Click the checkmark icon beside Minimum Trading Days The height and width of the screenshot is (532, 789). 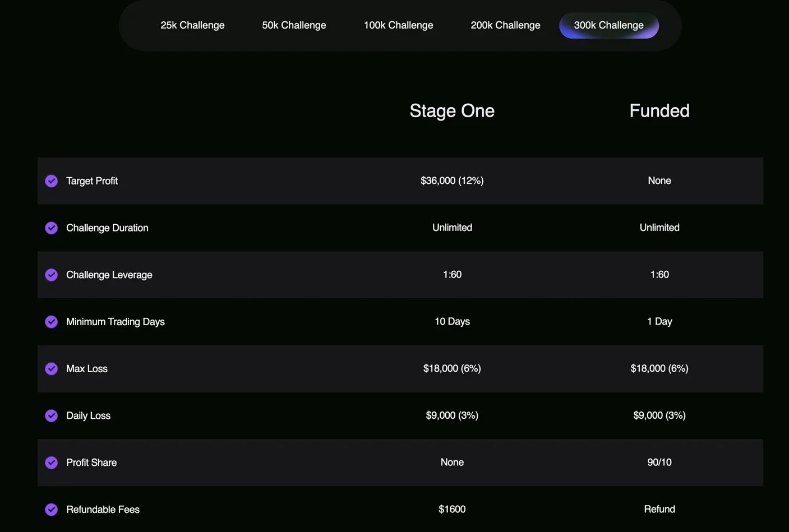(x=52, y=322)
